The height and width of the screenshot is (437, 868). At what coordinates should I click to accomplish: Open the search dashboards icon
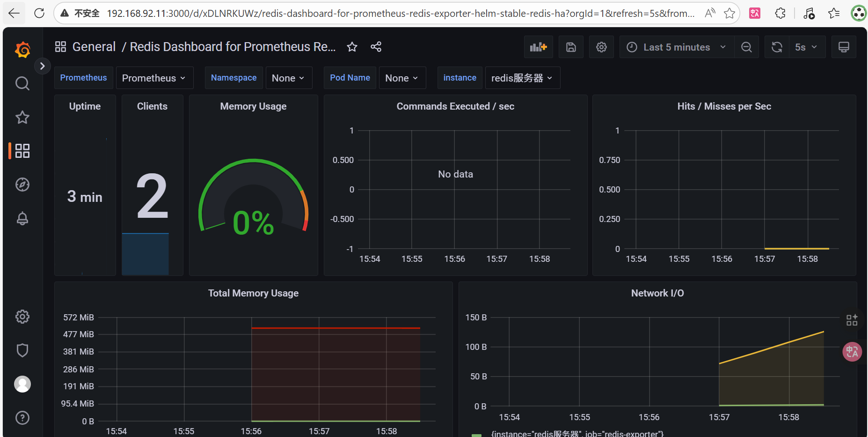tap(22, 83)
